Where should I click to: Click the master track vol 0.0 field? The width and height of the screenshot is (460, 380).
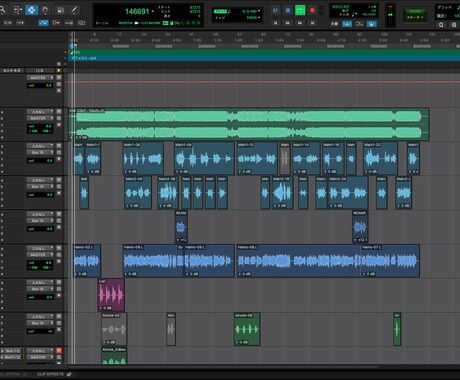(40, 85)
